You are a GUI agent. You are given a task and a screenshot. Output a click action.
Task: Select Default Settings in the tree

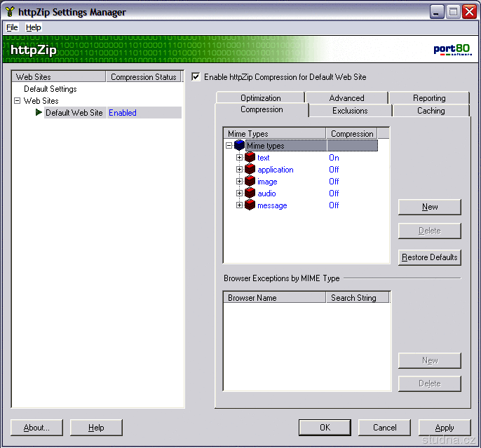50,89
